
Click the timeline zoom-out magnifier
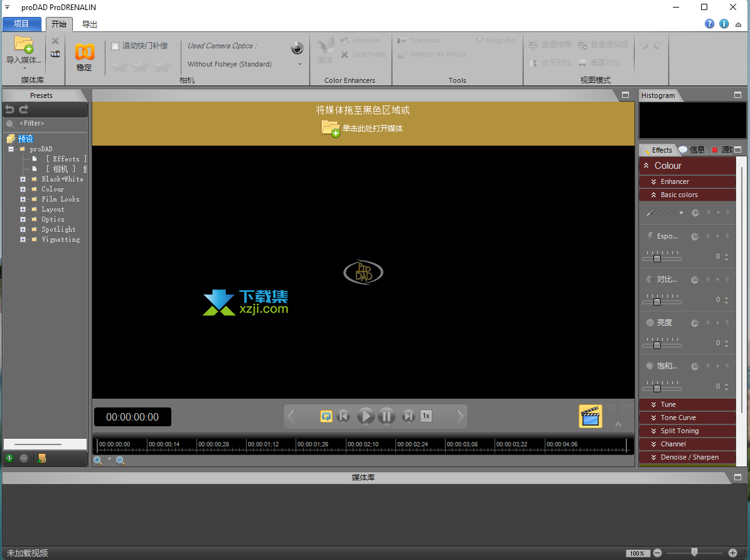click(120, 460)
